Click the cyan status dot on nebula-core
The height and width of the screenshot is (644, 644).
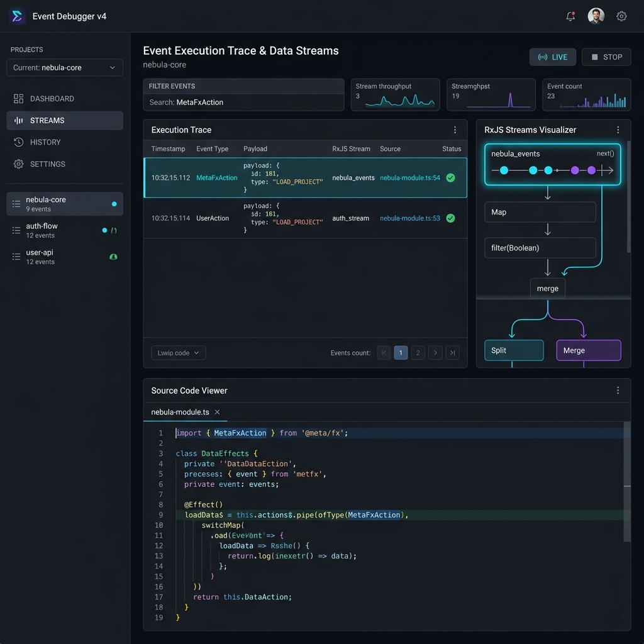point(114,204)
